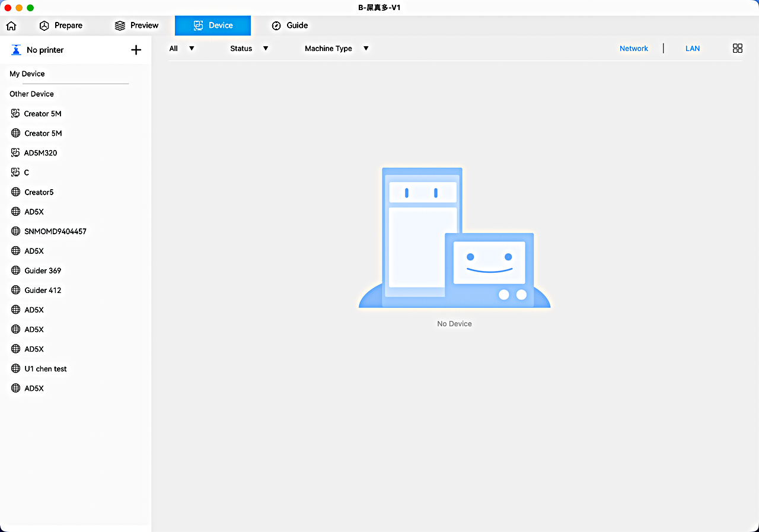The image size is (759, 532).
Task: Click the globe icon next to Guider 369
Action: [x=16, y=270]
